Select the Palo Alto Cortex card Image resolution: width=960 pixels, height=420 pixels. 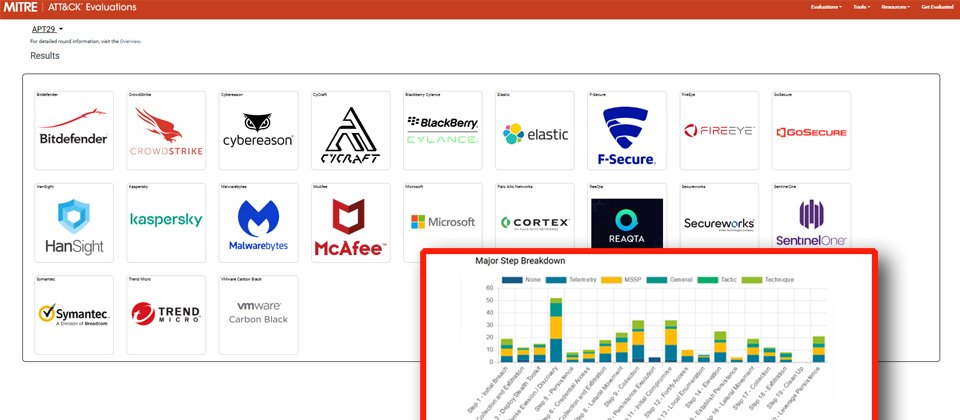click(535, 216)
